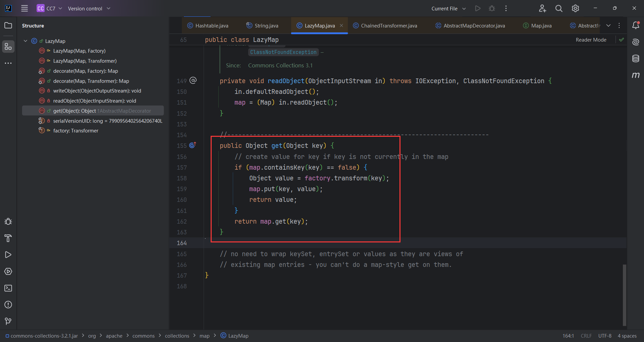The image size is (644, 342).
Task: Open the Maven tool window
Action: click(x=636, y=75)
